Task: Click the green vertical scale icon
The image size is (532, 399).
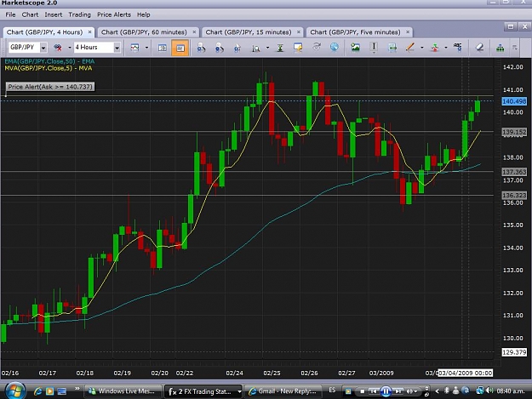Action: (280, 48)
